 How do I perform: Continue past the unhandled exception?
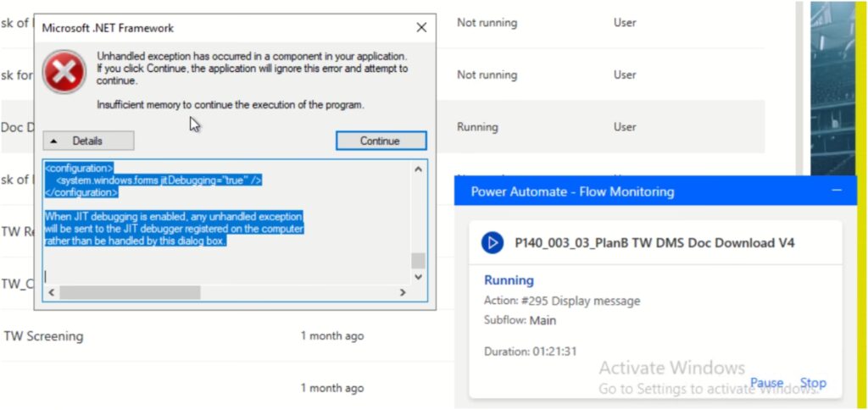coord(381,141)
